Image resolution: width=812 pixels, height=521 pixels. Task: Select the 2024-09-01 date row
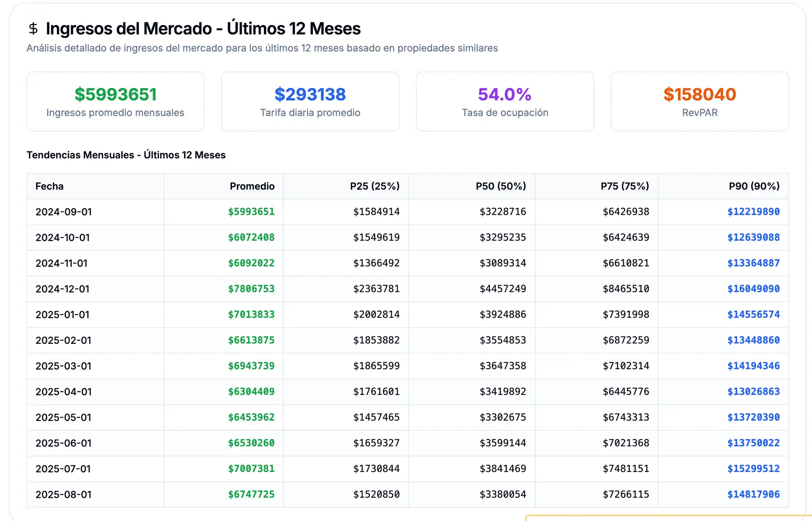63,212
